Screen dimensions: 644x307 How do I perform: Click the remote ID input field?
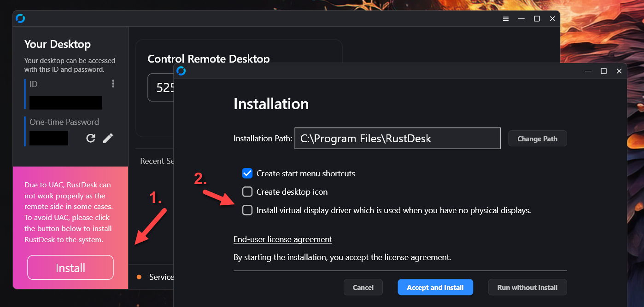(x=161, y=87)
